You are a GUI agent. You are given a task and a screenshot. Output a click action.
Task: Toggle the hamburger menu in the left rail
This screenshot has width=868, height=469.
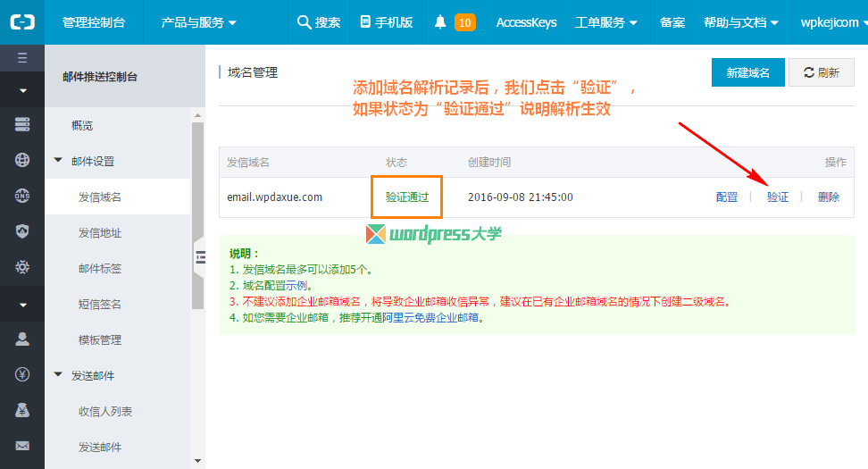(22, 58)
